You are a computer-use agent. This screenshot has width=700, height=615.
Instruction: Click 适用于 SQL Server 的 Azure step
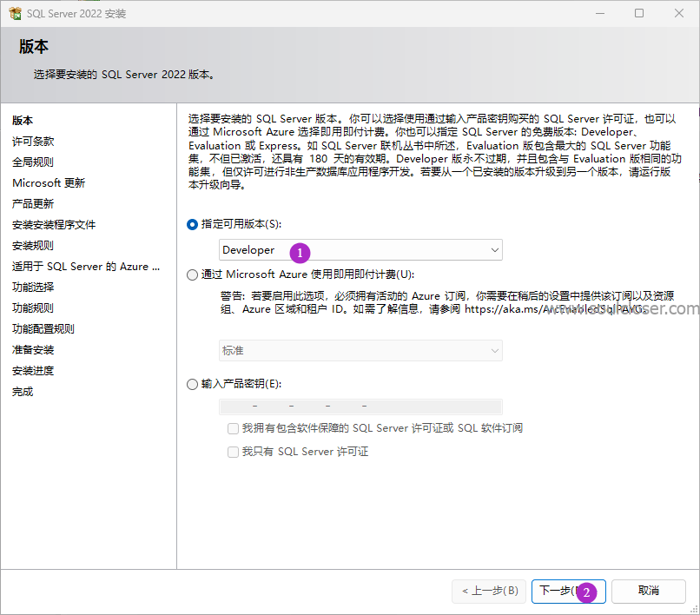(86, 267)
